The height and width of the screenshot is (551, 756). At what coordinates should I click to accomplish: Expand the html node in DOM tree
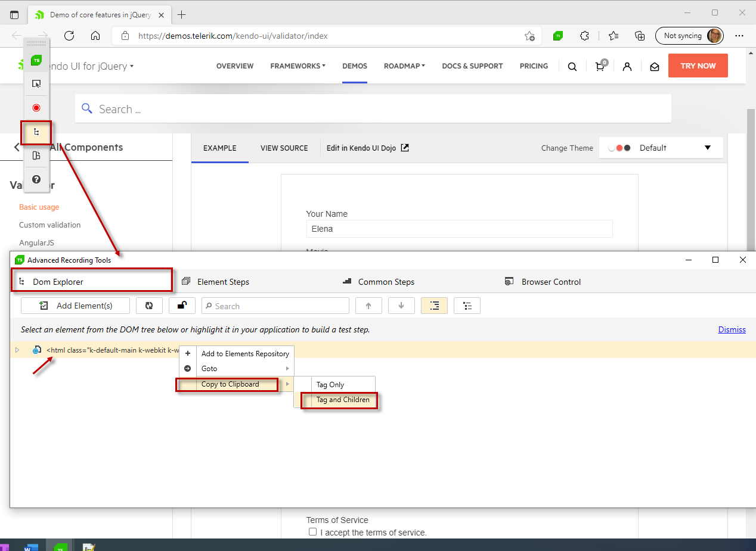(x=17, y=350)
